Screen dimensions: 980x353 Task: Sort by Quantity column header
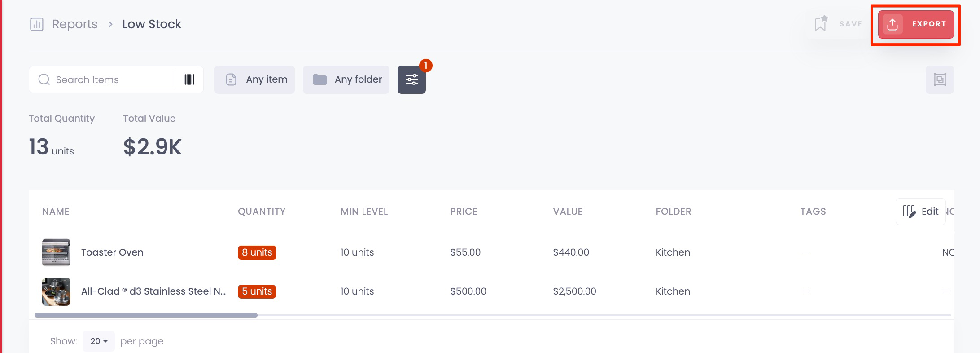tap(262, 212)
